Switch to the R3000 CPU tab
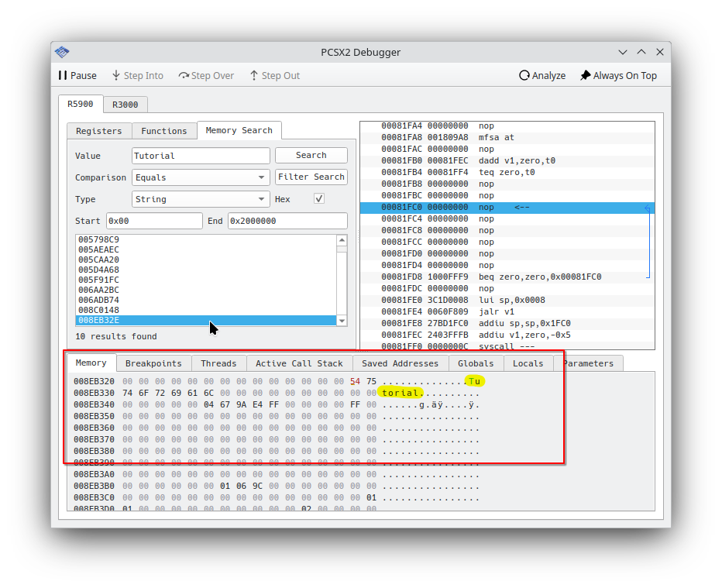This screenshot has width=722, height=588. (x=125, y=105)
